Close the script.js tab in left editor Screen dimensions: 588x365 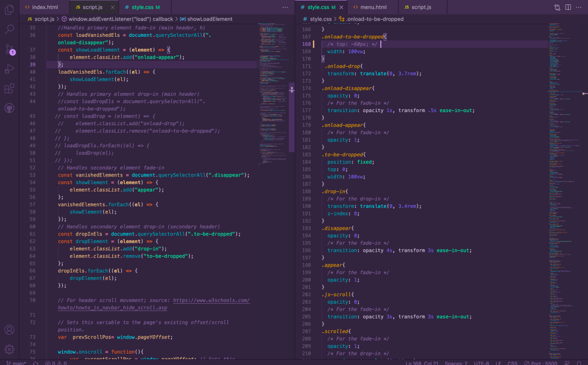pyautogui.click(x=112, y=7)
